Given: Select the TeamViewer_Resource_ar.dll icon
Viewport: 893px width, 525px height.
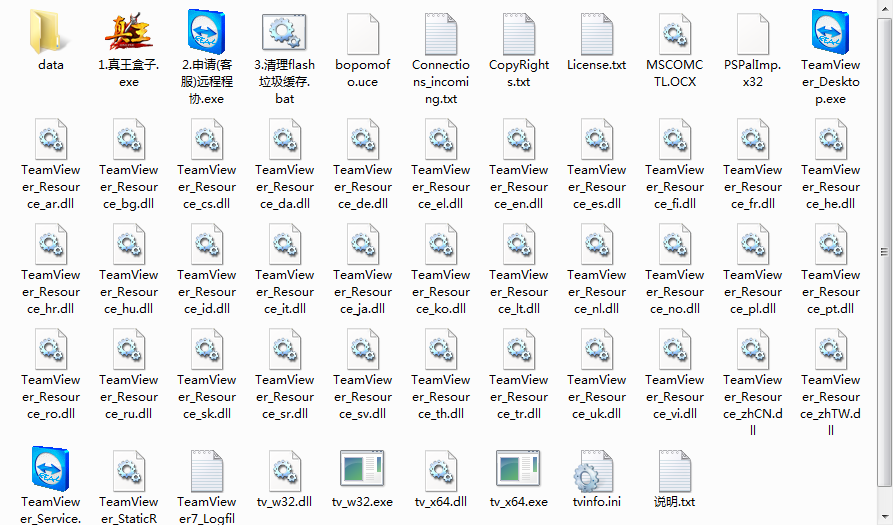Looking at the screenshot, I should click(x=51, y=139).
